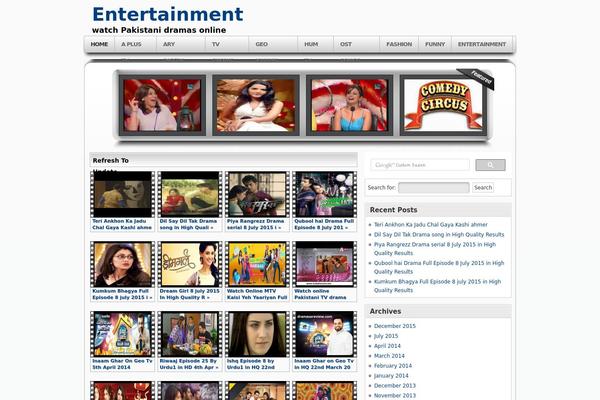This screenshot has width=600, height=400.
Task: Open Ishq Episode 8 video thumbnail
Action: coord(257,334)
